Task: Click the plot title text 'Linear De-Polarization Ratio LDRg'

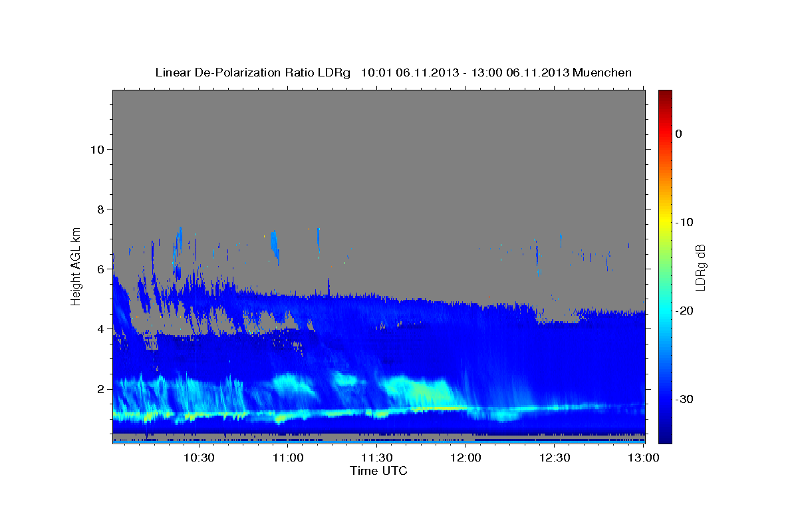Action: 253,72
